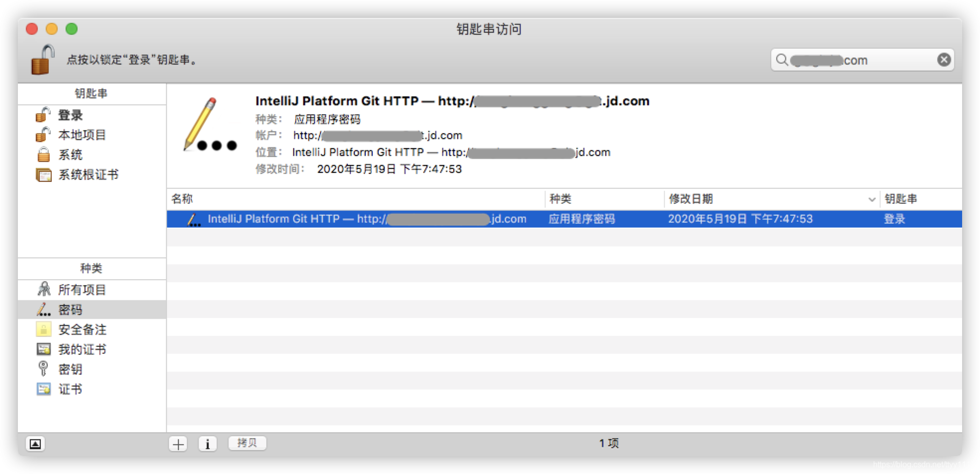Image resolution: width=980 pixels, height=474 pixels.
Task: Click the 钥匙串 column header
Action: pos(921,199)
